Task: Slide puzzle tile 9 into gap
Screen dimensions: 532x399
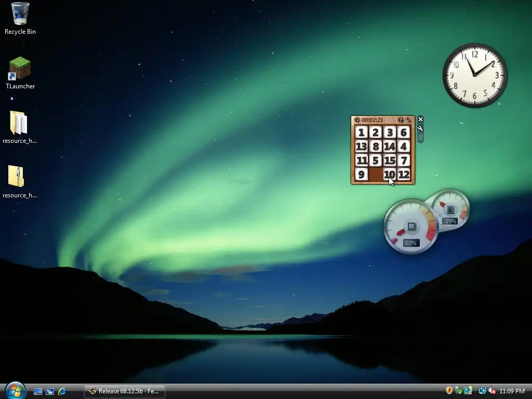Action: [x=362, y=175]
